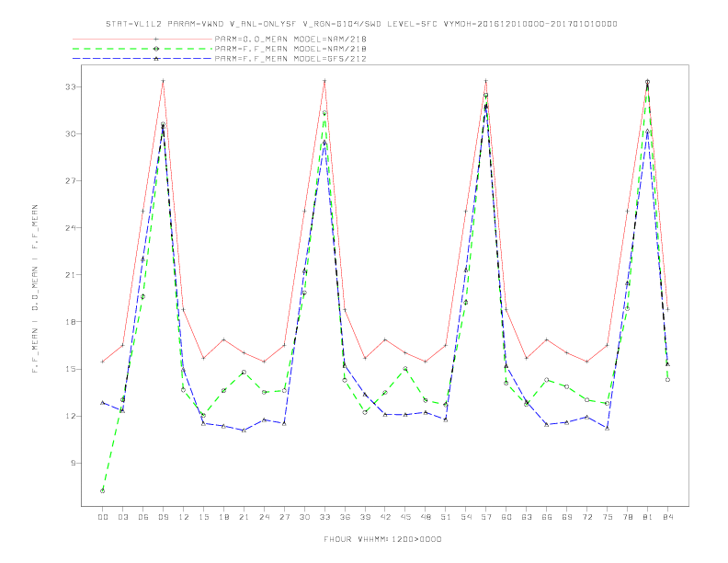Click the green dashed legend line sample

click(x=142, y=49)
